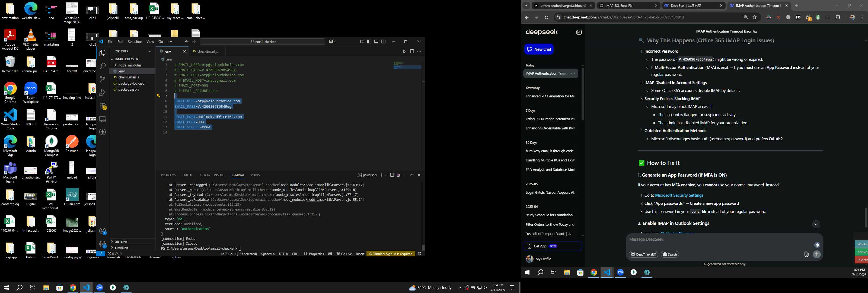Open Run and Debug view in VS Code
This screenshot has height=293, width=868.
pos(103,93)
